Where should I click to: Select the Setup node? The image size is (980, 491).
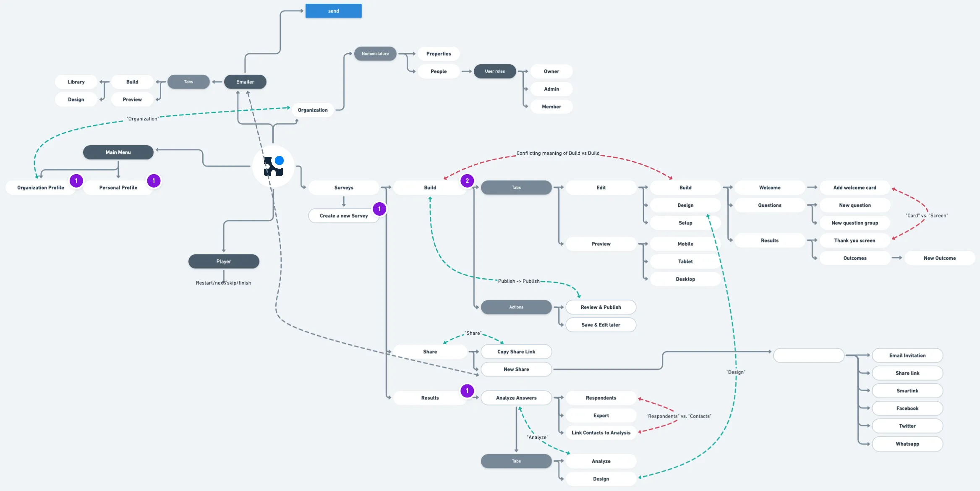point(685,223)
